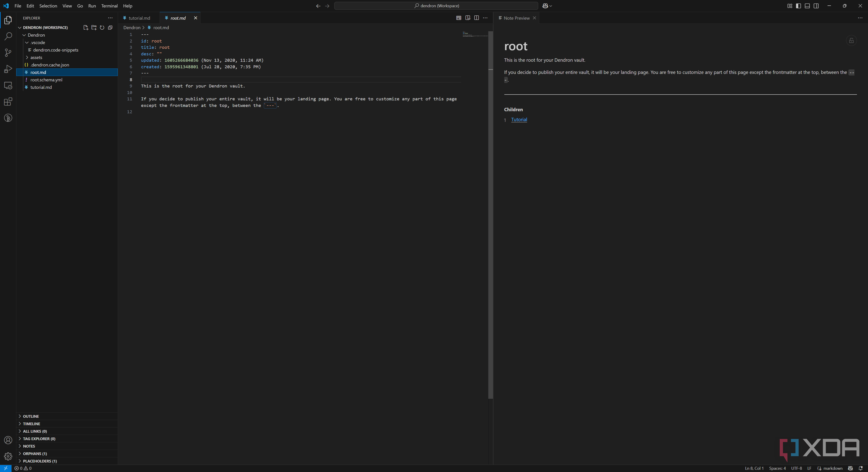Follow the Tutorial link under Children

[519, 120]
